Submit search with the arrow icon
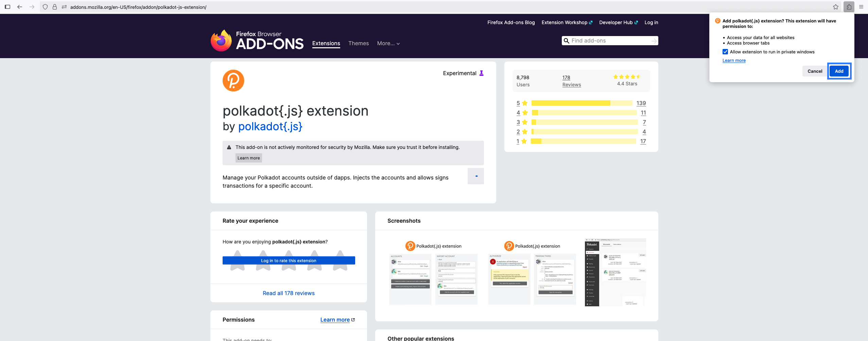Screen dimensions: 868x341 654,41
